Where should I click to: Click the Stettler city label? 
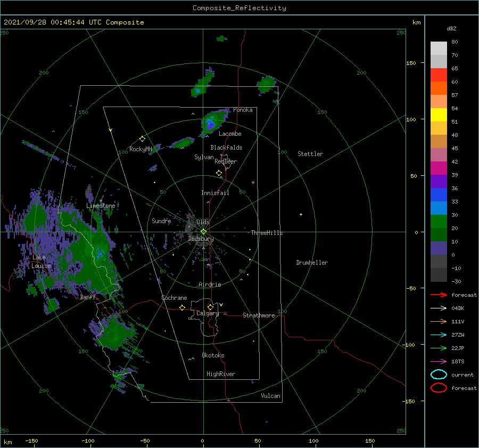point(310,154)
